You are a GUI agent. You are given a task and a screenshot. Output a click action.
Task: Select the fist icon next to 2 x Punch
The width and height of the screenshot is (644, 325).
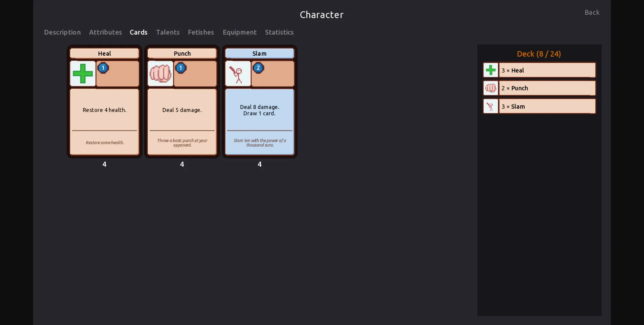pyautogui.click(x=491, y=88)
